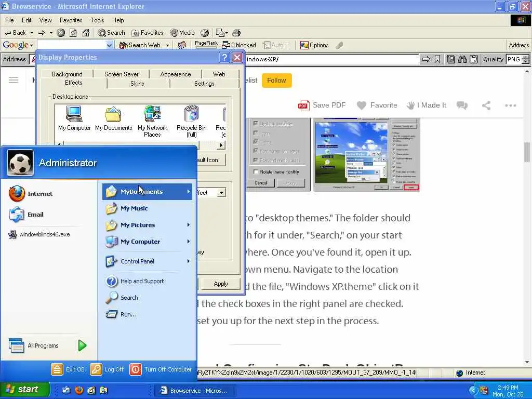Image resolution: width=532 pixels, height=399 pixels.
Task: Click Turn Off Computer
Action: (x=161, y=369)
